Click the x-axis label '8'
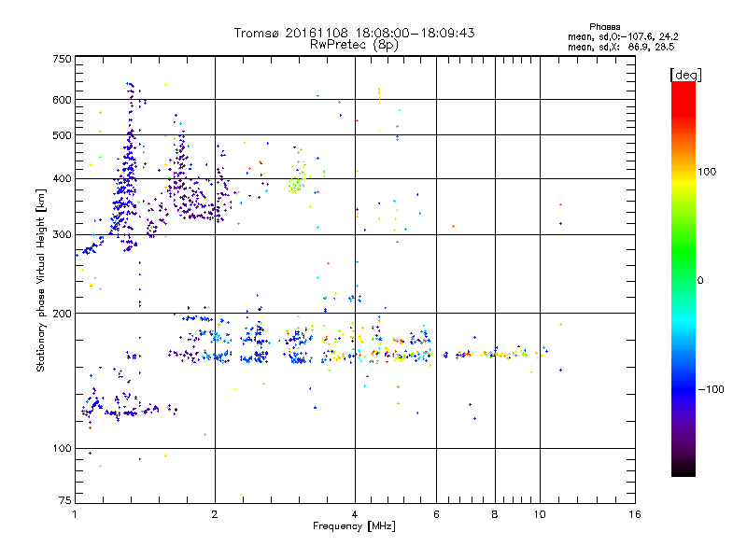Screen dimensions: 747x560 (x=495, y=514)
